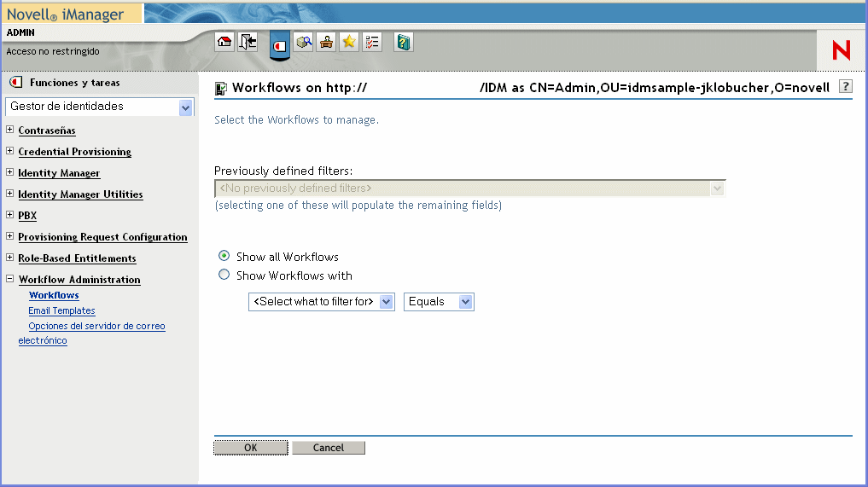Open the Equals operator dropdown

click(439, 302)
